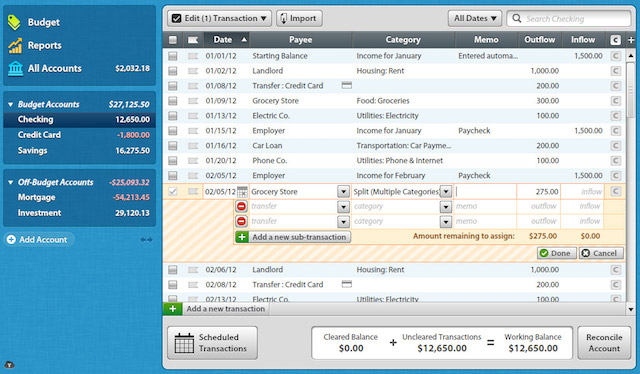
Task: Click the sidebar collapse arrows near Add Account
Action: pyautogui.click(x=147, y=240)
